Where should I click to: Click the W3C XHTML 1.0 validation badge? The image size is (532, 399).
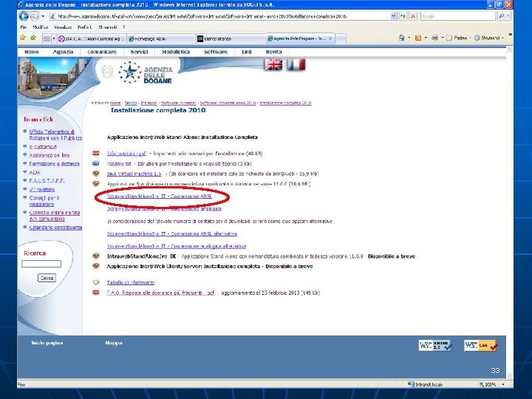tap(434, 345)
